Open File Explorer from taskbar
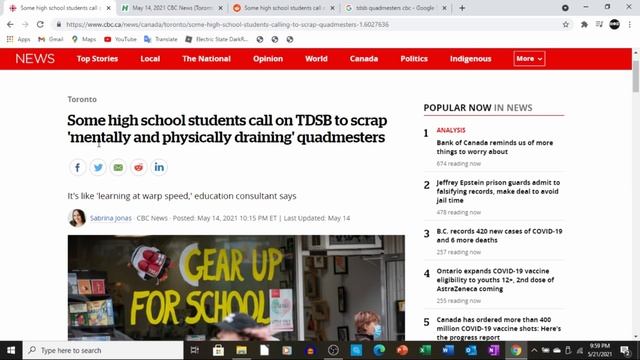The height and width of the screenshot is (360, 640). pos(241,350)
